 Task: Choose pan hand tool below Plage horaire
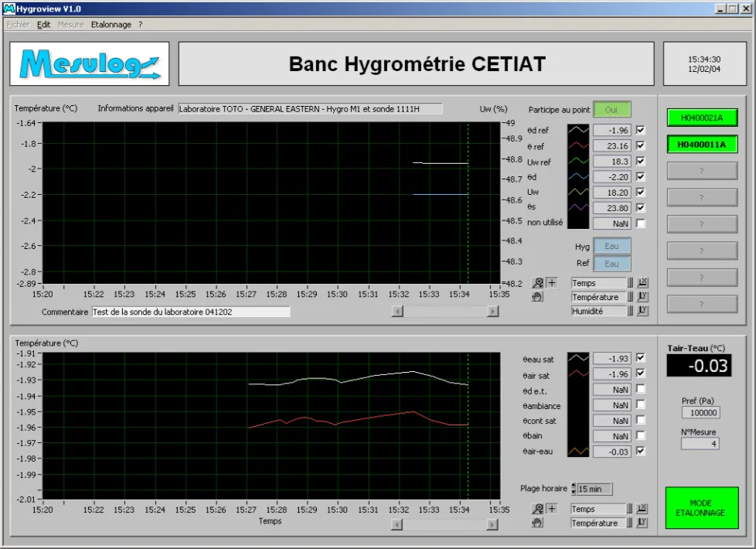coord(537,523)
